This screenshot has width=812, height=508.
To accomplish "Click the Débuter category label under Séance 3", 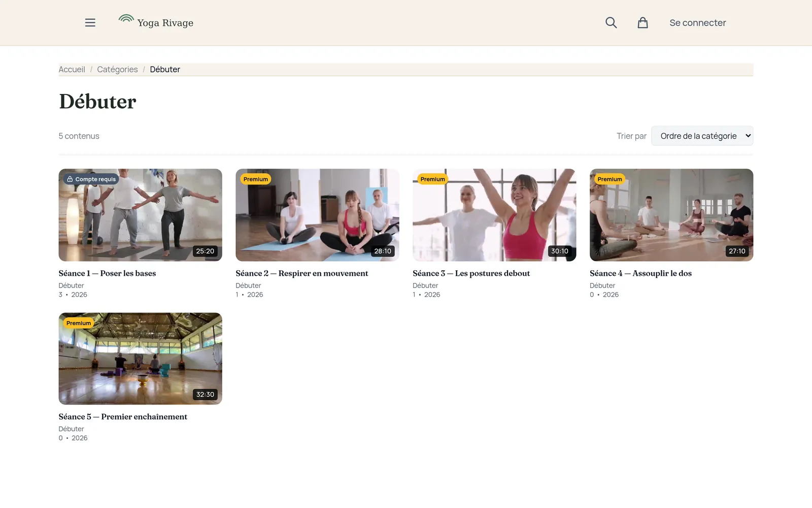I will tap(425, 285).
